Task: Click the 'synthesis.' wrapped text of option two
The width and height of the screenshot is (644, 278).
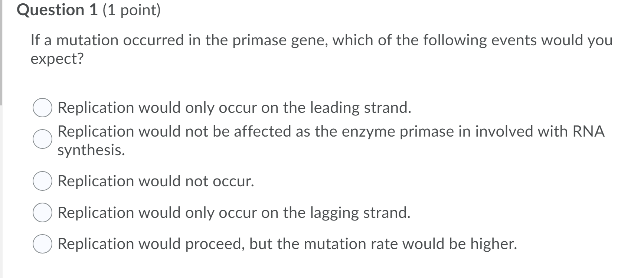Action: (x=91, y=150)
